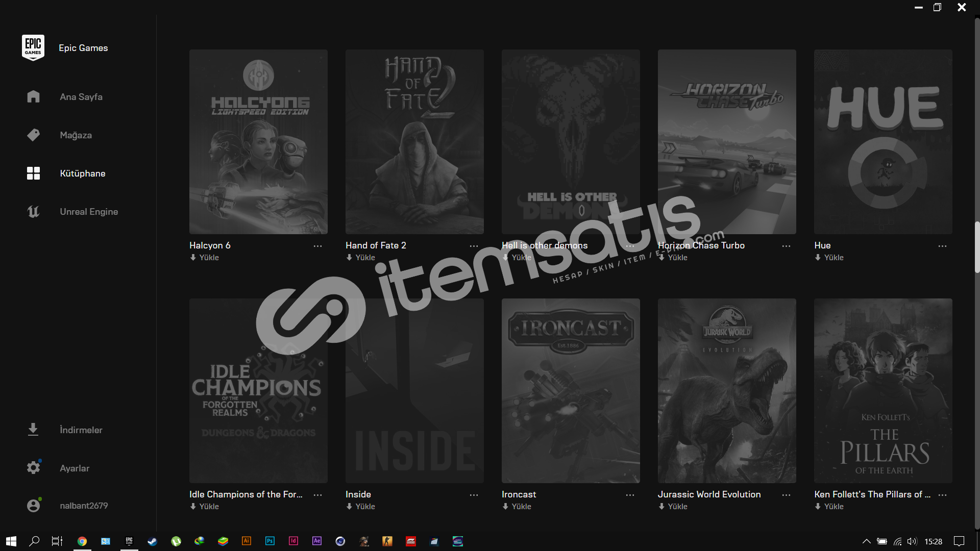Click Yükle to install Ironcast

tap(517, 507)
